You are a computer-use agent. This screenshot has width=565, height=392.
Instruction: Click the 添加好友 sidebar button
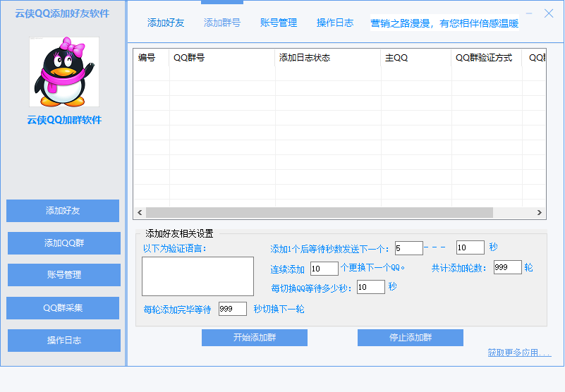63,211
